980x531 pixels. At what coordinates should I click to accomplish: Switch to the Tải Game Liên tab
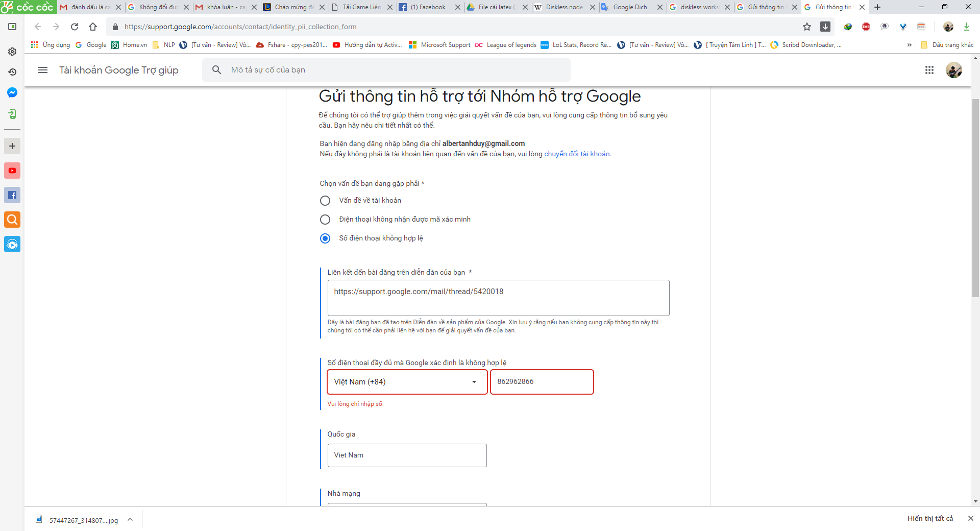pos(362,7)
